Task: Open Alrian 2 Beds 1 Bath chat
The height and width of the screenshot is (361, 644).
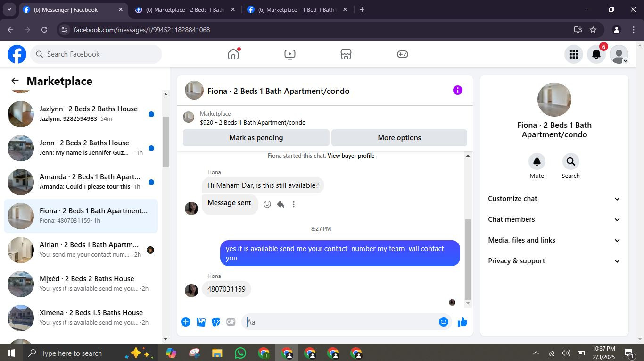Action: pos(81,250)
